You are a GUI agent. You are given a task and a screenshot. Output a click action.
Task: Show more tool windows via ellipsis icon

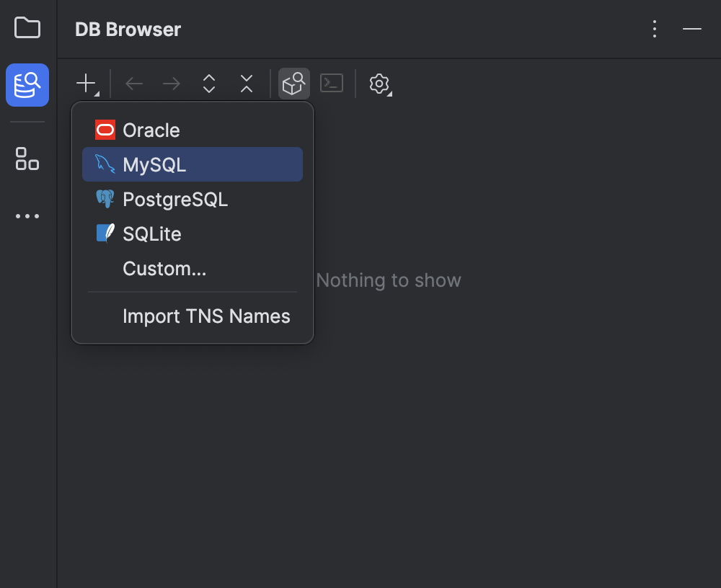27,215
